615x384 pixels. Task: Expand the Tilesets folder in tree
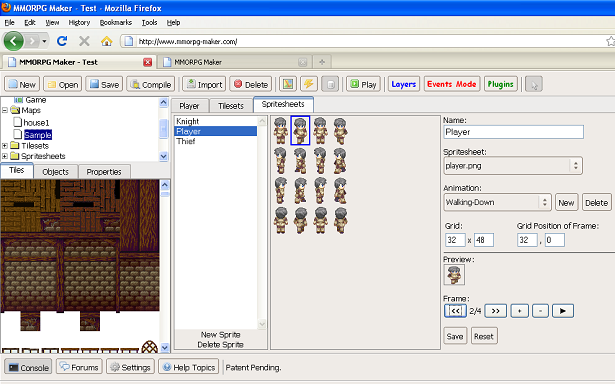click(5, 146)
